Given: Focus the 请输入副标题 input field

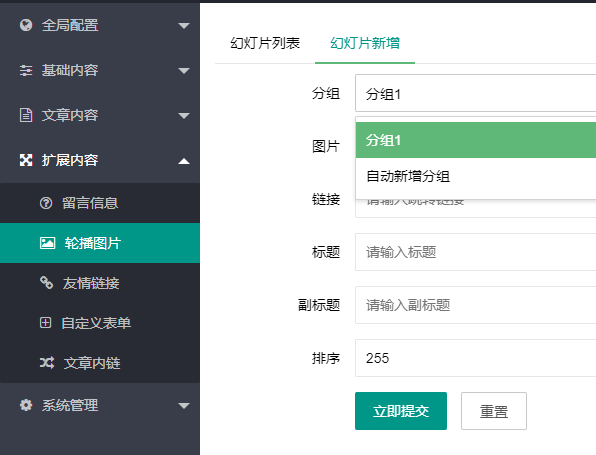Looking at the screenshot, I should pyautogui.click(x=476, y=305).
